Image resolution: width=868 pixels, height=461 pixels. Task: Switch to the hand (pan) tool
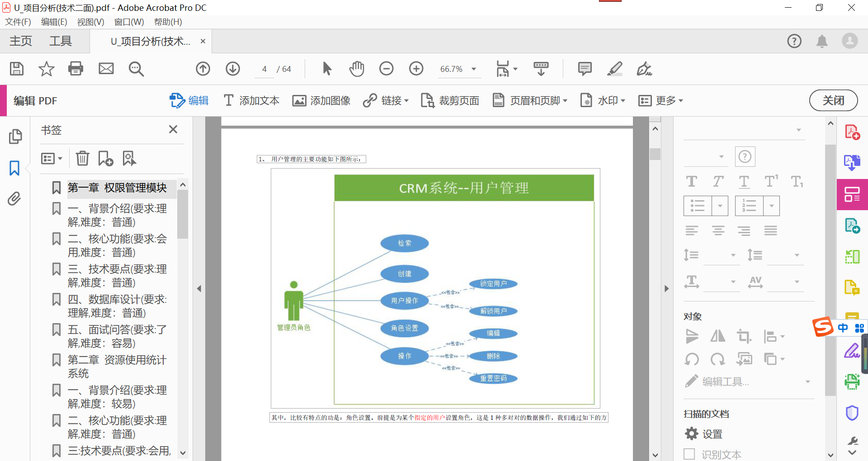point(357,69)
